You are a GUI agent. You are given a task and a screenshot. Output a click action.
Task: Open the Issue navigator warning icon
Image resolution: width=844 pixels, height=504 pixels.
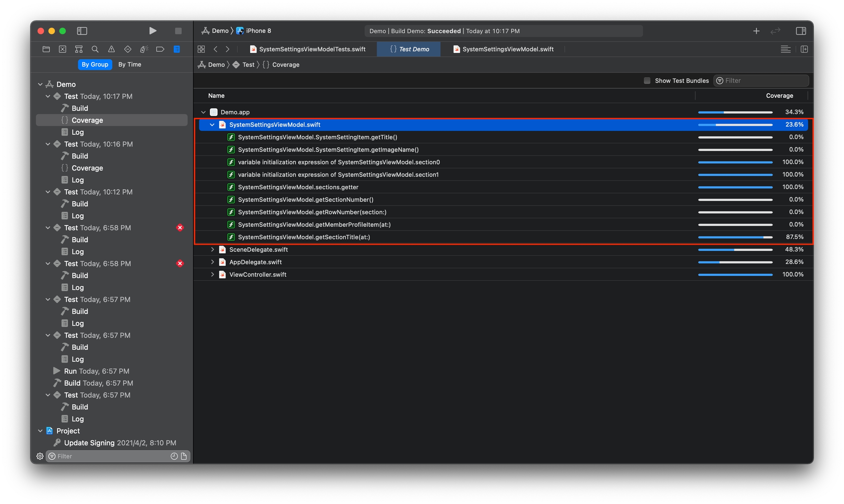coord(111,49)
